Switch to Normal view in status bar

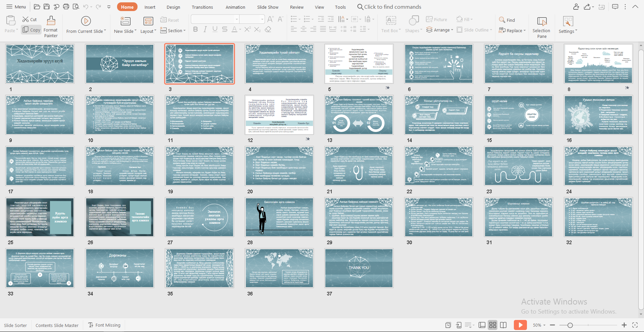click(x=482, y=325)
